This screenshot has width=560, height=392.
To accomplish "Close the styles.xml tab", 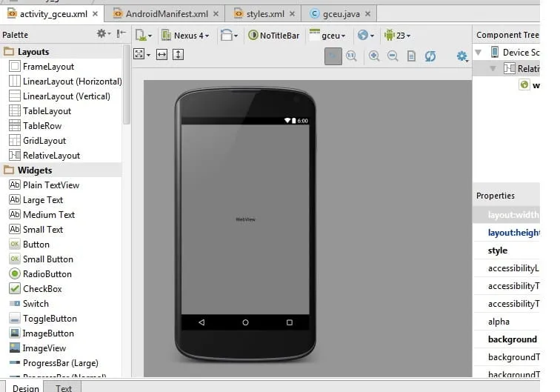I will point(291,13).
